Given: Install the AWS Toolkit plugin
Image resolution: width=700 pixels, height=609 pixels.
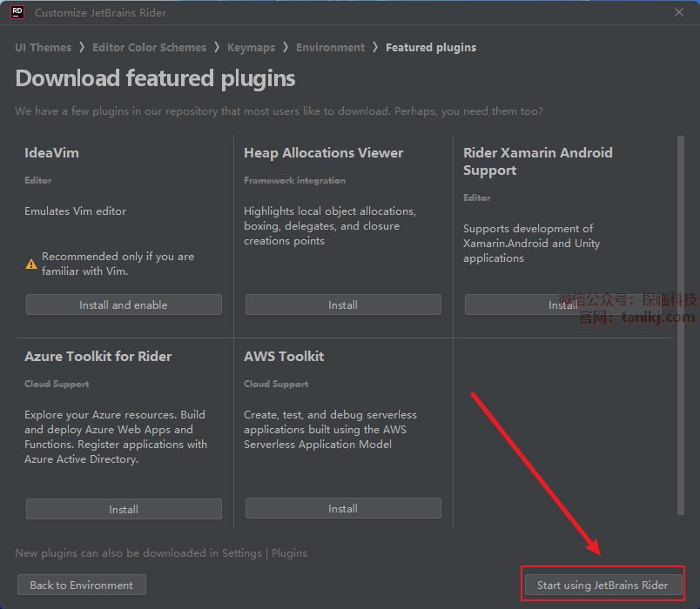Looking at the screenshot, I should tap(343, 509).
